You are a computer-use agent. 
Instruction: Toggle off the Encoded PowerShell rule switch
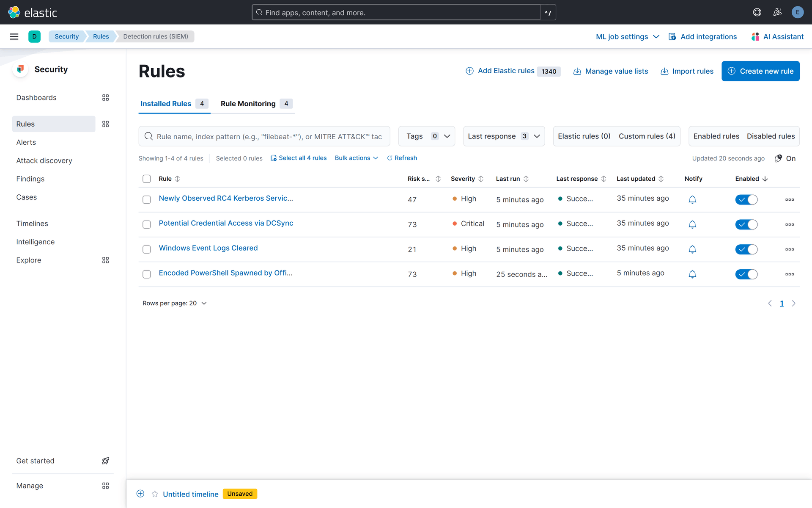(746, 274)
